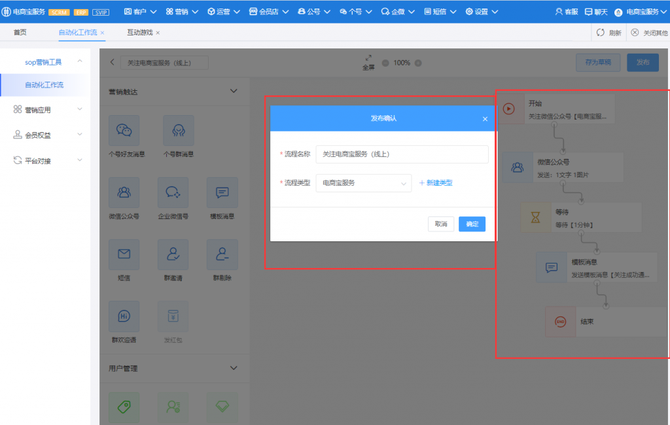Collapse the 用户管理 section
670x425 pixels.
(234, 368)
